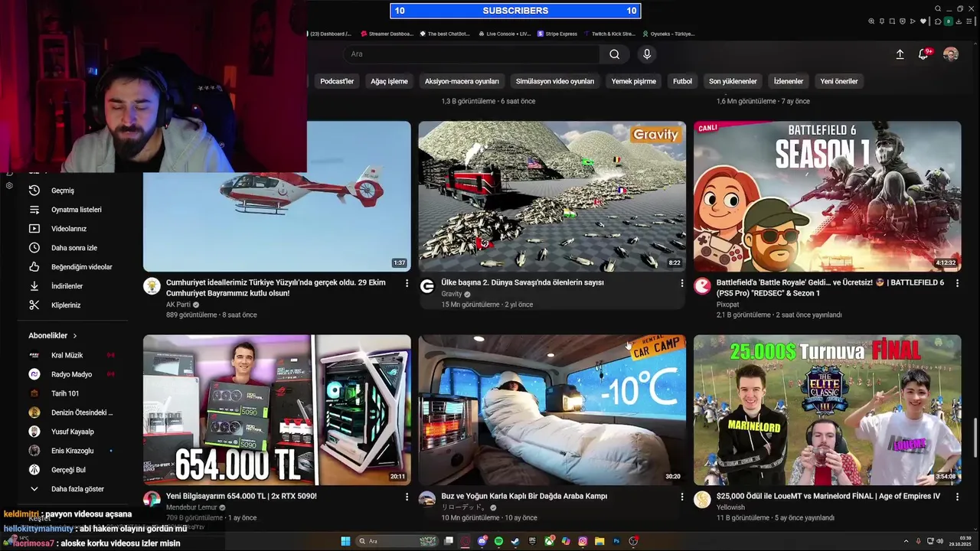Open options for Cumhuriyet ideallerimiz video
Image resolution: width=980 pixels, height=551 pixels.
(x=407, y=283)
